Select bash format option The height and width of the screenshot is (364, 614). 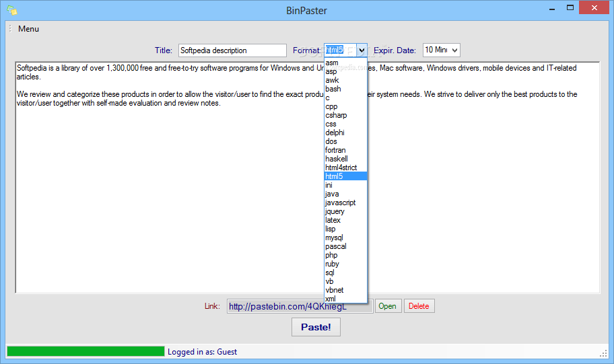(x=345, y=89)
